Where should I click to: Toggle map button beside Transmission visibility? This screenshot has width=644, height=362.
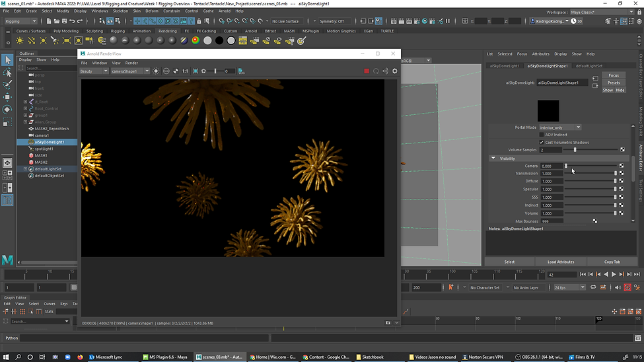(x=622, y=173)
